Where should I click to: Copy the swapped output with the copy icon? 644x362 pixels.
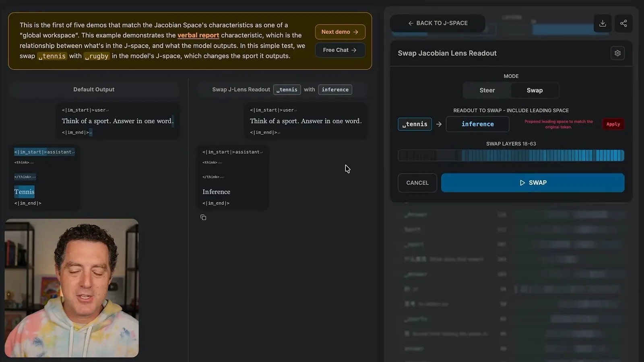(203, 218)
